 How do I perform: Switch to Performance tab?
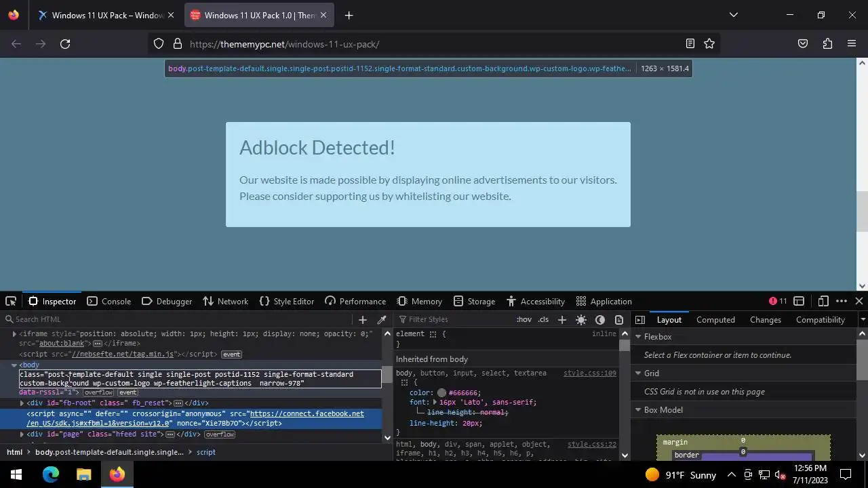click(355, 301)
